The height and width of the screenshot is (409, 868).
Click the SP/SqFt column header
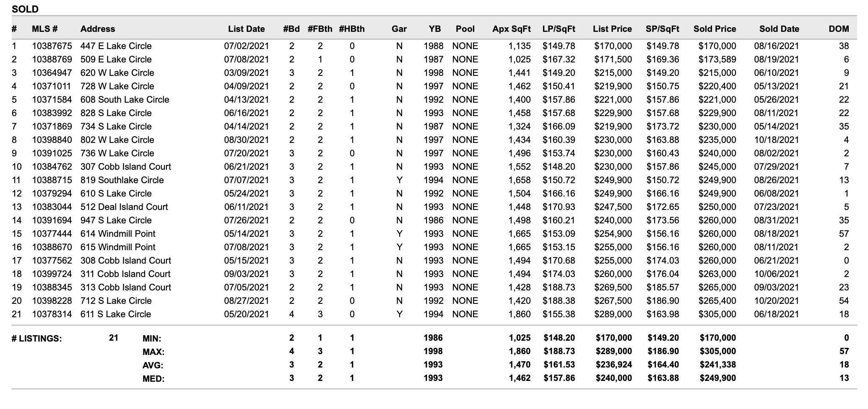pos(663,29)
